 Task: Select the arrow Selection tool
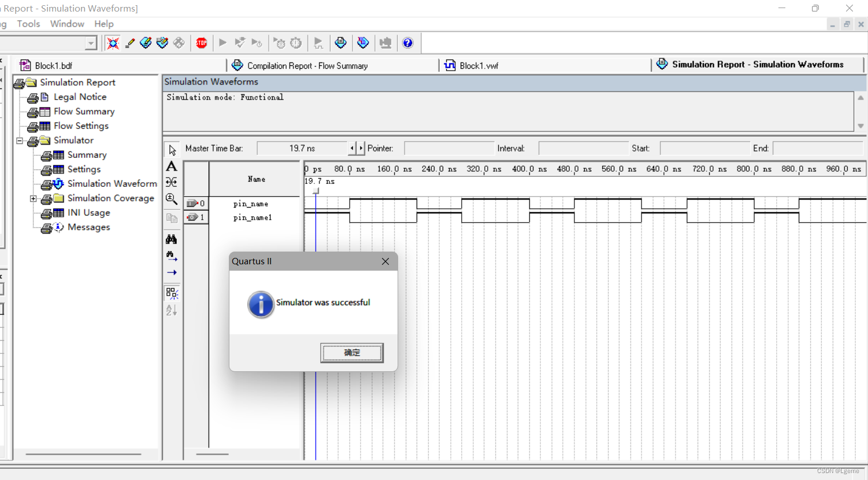(x=171, y=149)
